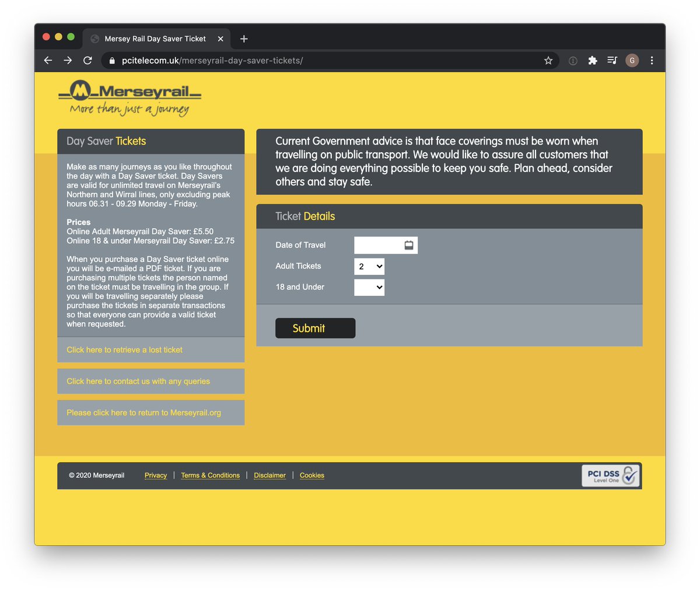Reload the Merseyrail page
This screenshot has height=591, width=700.
(x=87, y=61)
